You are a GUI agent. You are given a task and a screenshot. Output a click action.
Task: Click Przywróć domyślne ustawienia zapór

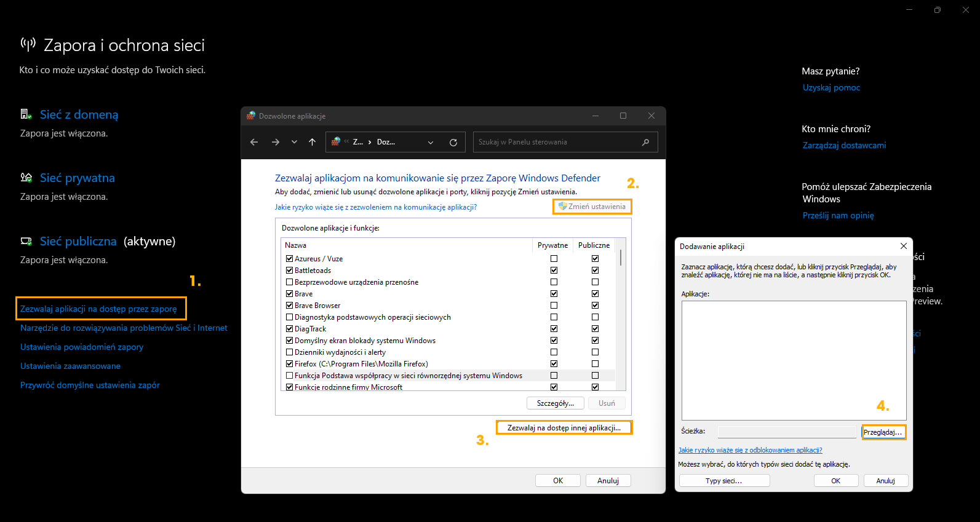pos(90,385)
